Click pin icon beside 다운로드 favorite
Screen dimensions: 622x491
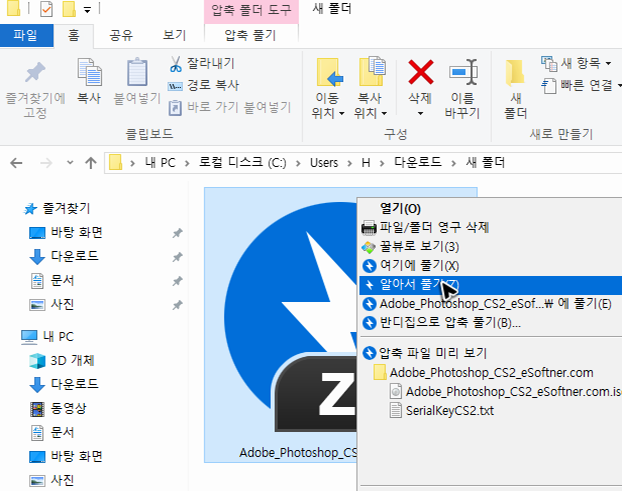pos(177,257)
